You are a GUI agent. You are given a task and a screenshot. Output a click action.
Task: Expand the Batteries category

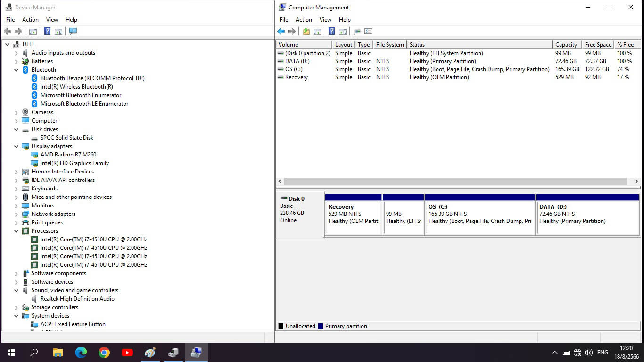17,61
